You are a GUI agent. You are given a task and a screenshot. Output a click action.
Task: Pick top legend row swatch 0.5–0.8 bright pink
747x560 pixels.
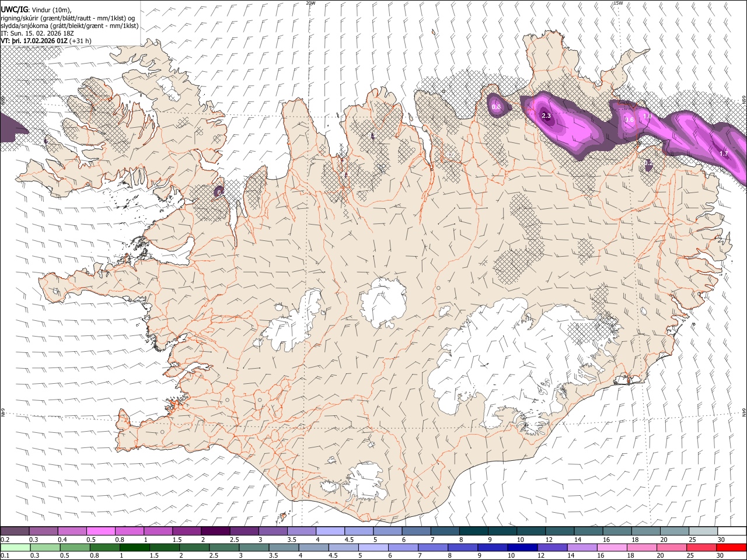[x=101, y=531]
